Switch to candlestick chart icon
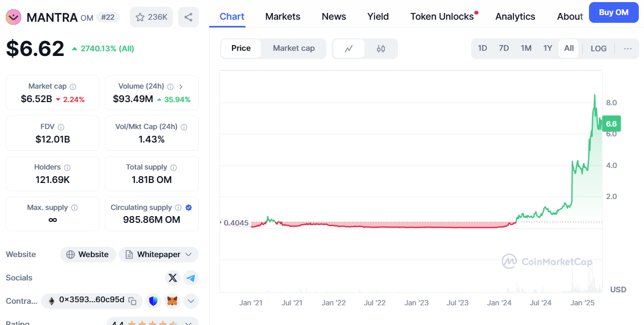The height and width of the screenshot is (325, 644). 381,49
